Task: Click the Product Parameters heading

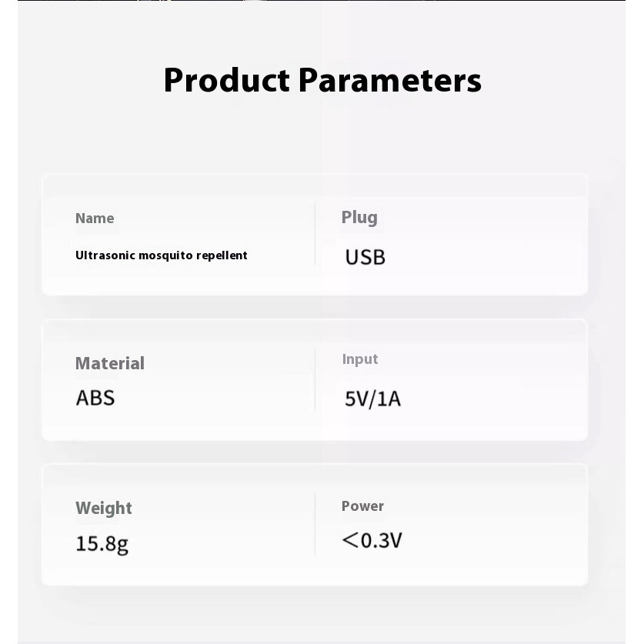Action: [x=322, y=81]
